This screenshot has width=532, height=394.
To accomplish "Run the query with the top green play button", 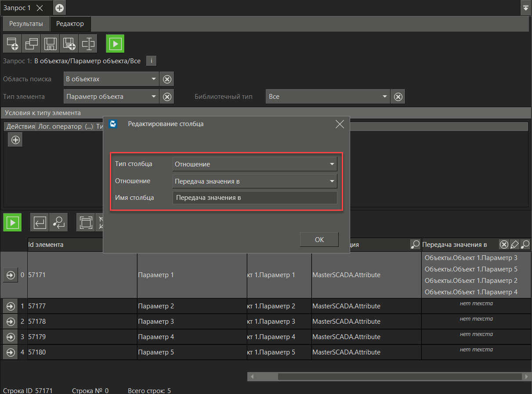I will [x=115, y=44].
